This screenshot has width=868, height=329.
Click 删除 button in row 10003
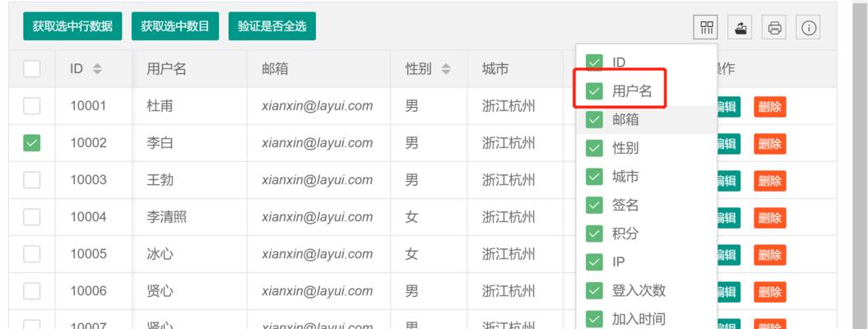tap(770, 181)
